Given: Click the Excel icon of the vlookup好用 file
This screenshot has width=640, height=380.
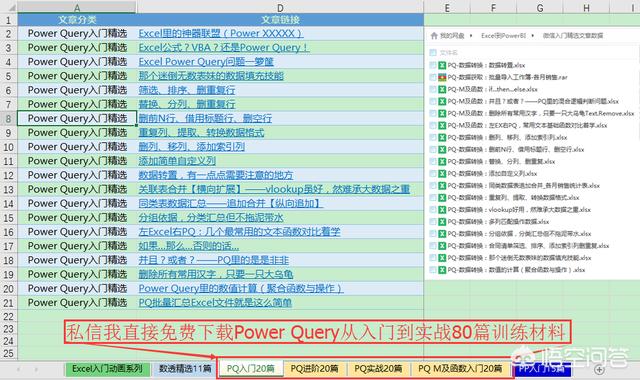Looking at the screenshot, I should 442,209.
